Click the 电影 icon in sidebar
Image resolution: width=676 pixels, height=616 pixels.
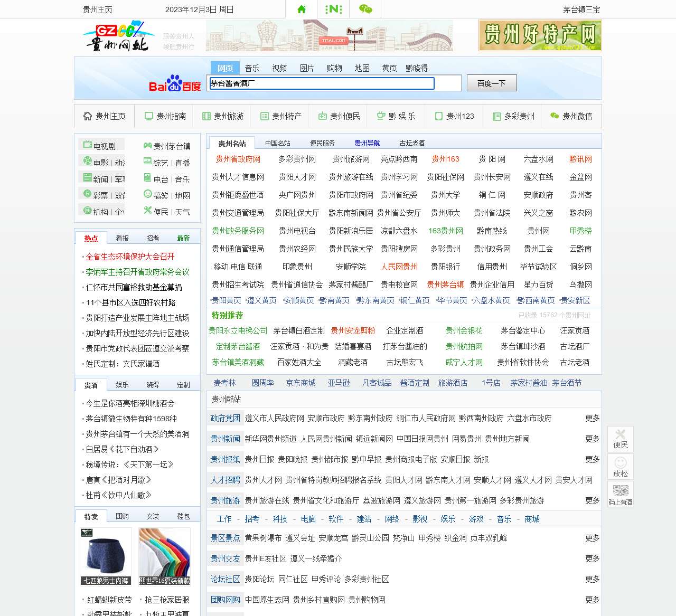tap(87, 161)
